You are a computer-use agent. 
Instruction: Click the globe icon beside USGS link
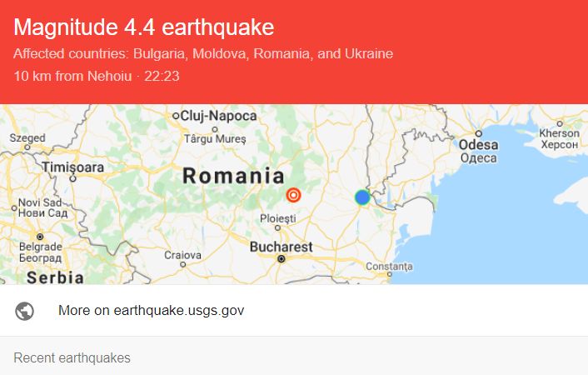(24, 311)
